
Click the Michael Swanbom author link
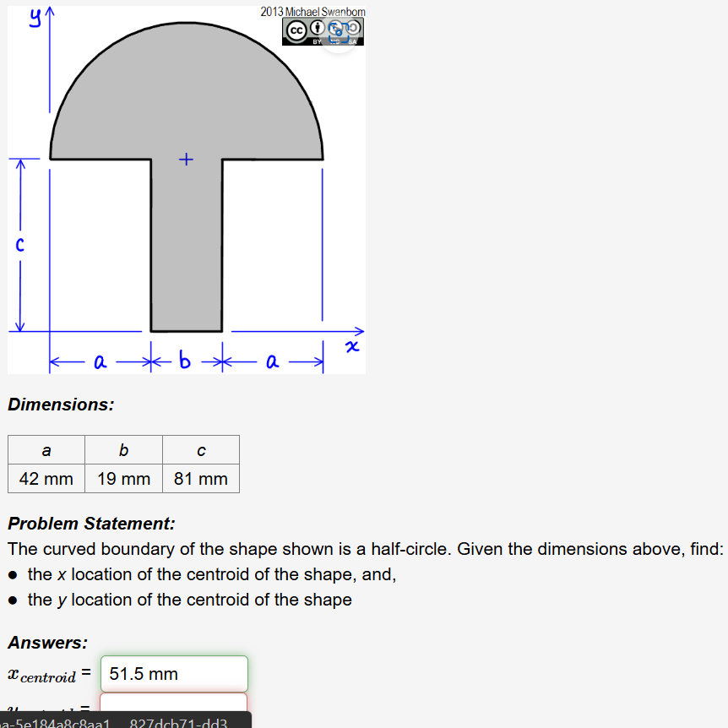(323, 12)
